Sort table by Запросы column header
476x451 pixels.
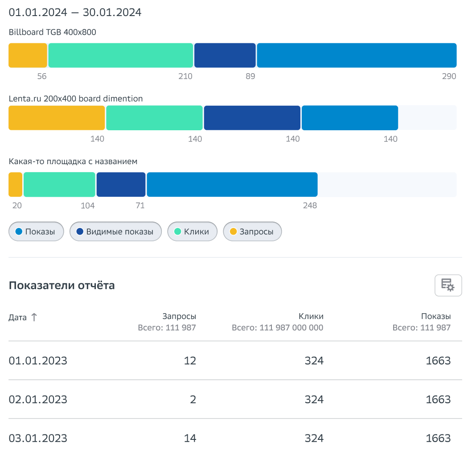179,316
